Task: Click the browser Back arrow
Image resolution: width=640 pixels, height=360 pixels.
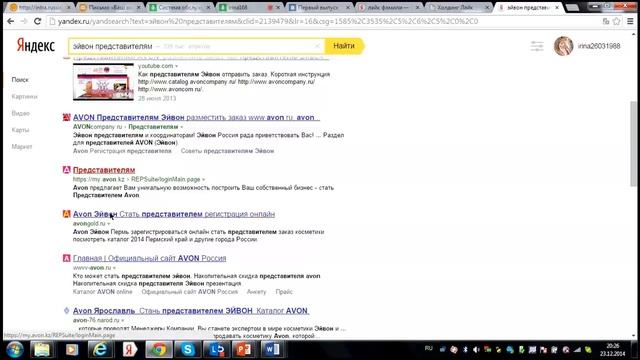Action: pos(10,21)
